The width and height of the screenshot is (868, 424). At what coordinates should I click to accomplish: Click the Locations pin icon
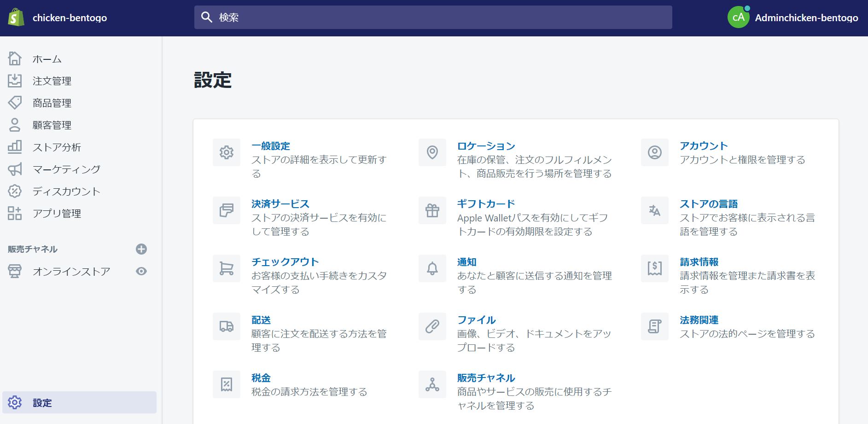(432, 152)
